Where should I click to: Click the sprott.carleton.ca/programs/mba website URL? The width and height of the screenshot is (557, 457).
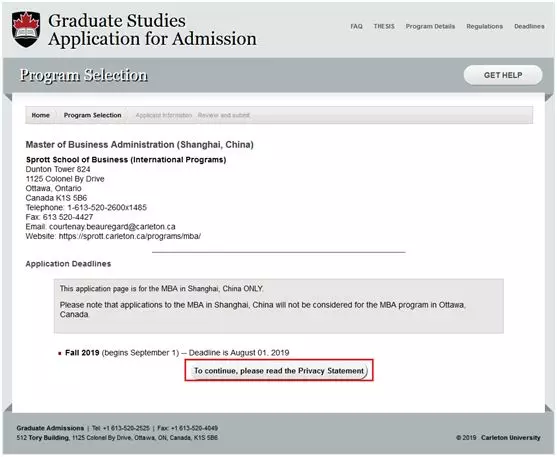coord(130,236)
